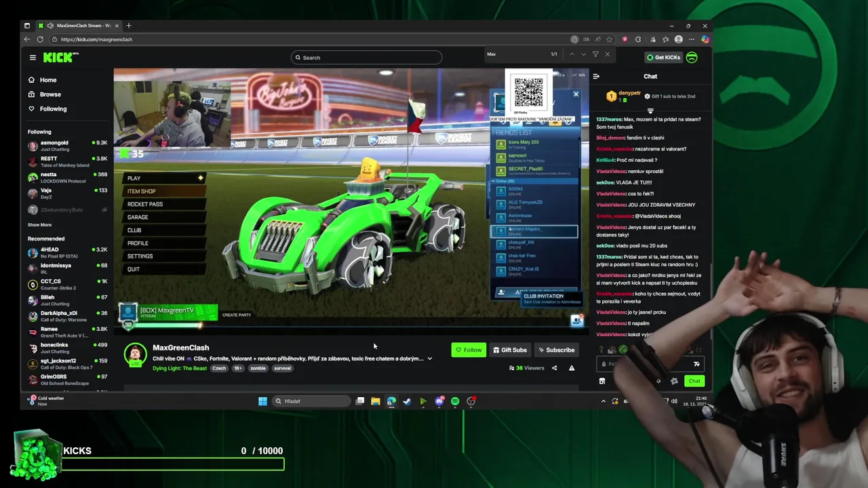Open idontmissya recommended channel
Image resolution: width=868 pixels, height=488 pixels.
pyautogui.click(x=67, y=268)
